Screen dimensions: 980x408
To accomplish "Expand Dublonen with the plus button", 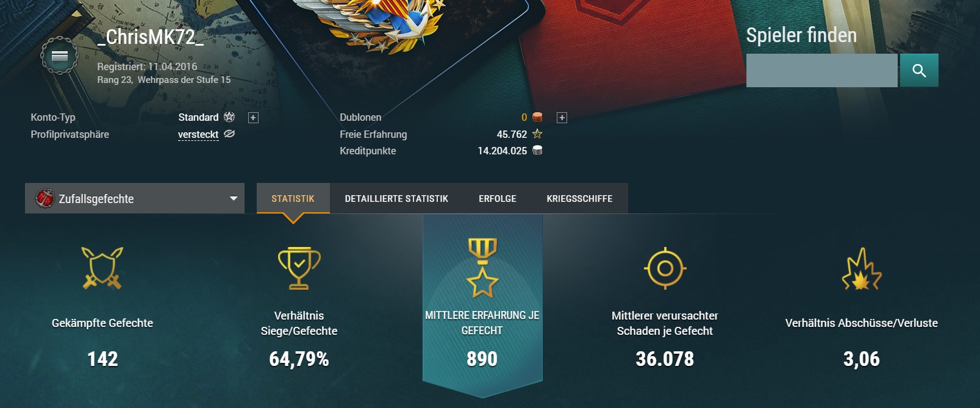I will tap(562, 118).
